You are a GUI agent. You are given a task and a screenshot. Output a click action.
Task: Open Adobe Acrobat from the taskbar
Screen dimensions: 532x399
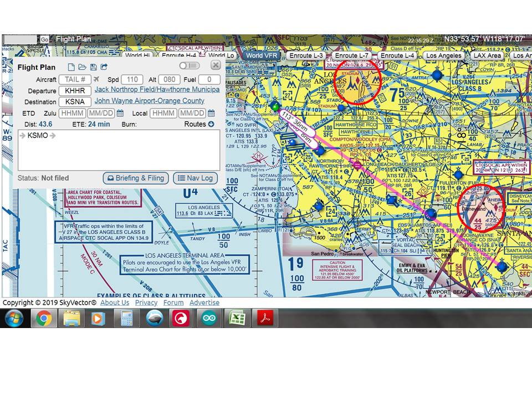[x=264, y=318]
